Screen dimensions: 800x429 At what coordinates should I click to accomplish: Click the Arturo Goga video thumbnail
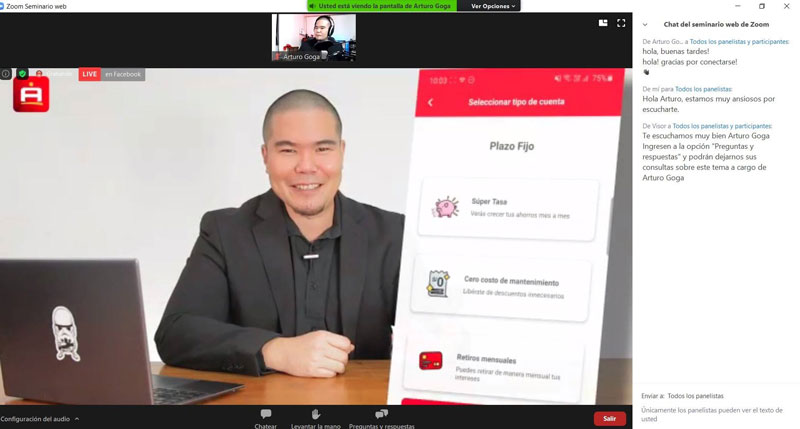[x=314, y=38]
